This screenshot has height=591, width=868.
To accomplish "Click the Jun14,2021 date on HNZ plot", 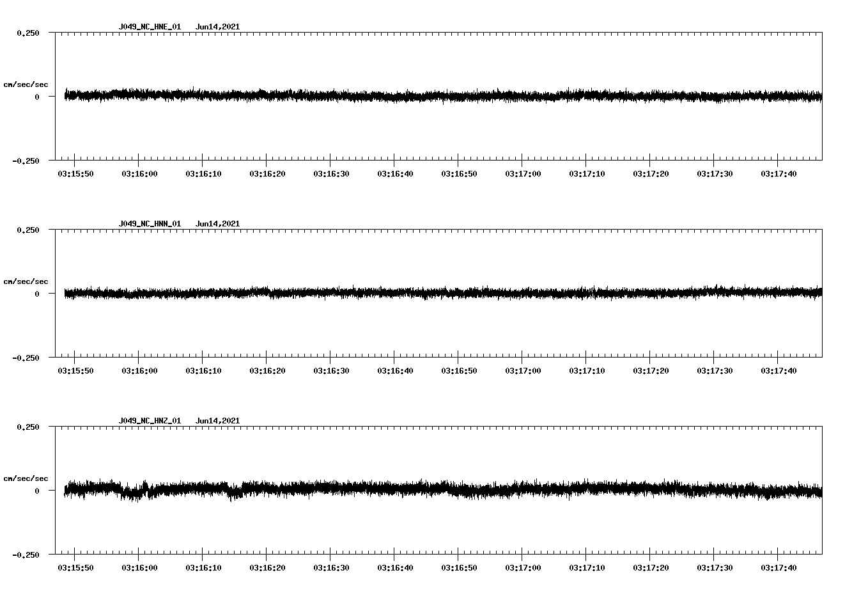I will [217, 421].
